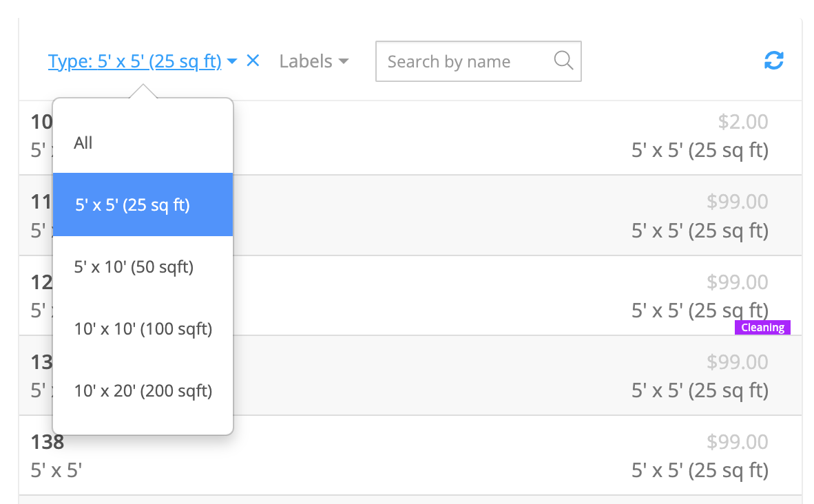Click the row with the Cleaning tag
The height and width of the screenshot is (504, 814).
click(x=482, y=296)
